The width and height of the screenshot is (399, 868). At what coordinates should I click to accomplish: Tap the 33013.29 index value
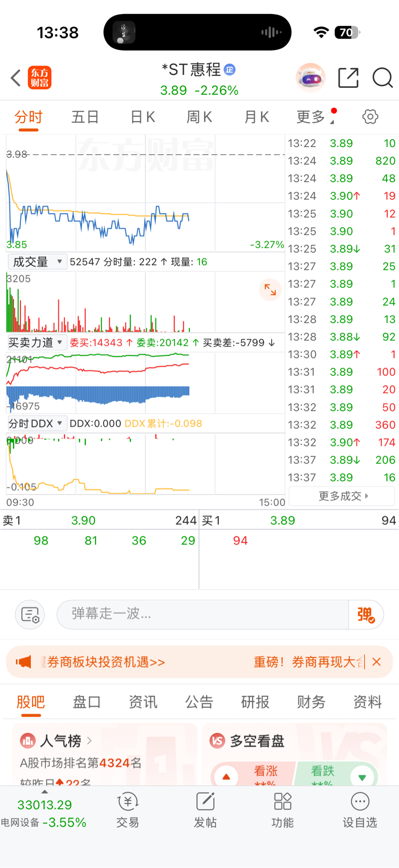point(45,805)
